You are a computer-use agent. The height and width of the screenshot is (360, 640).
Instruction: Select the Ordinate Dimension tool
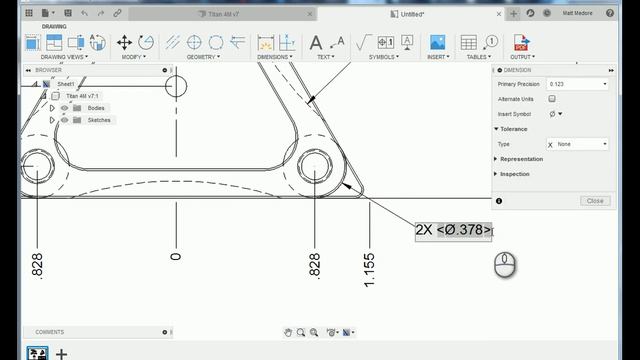pos(287,42)
